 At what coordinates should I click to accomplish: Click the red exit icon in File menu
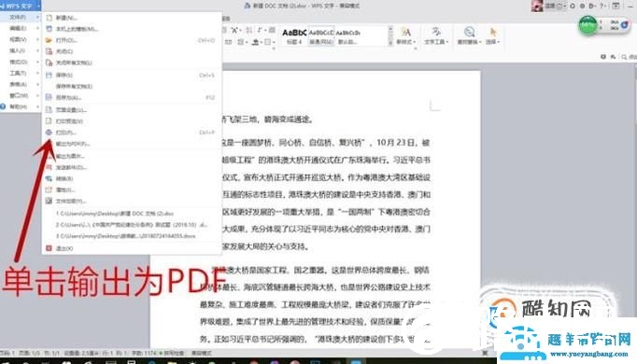[50, 248]
